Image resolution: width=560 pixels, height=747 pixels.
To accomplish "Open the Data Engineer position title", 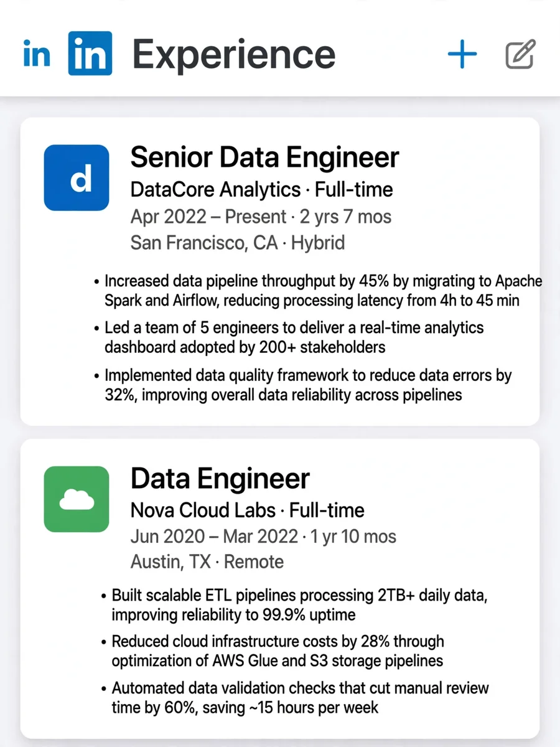I will (x=220, y=479).
